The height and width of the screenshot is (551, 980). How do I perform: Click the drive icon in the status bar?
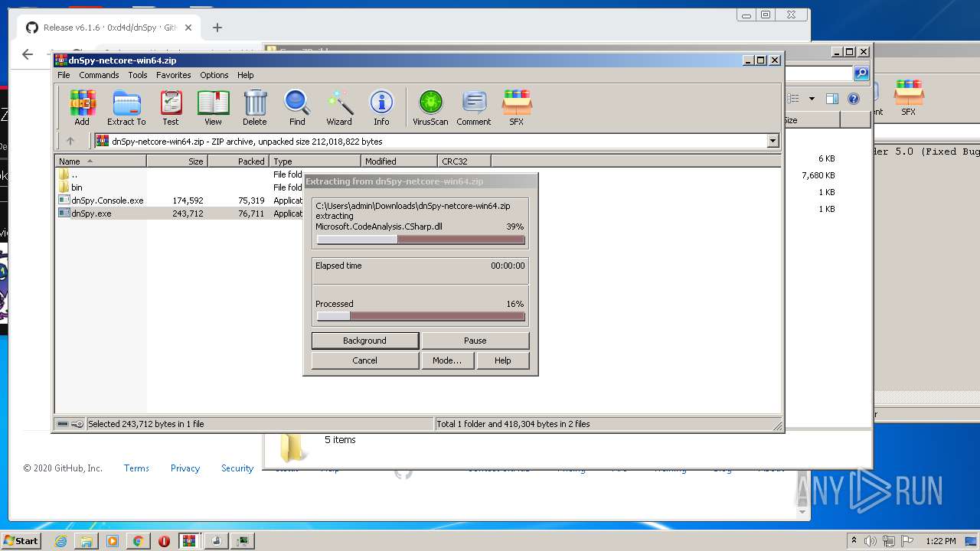(63, 424)
